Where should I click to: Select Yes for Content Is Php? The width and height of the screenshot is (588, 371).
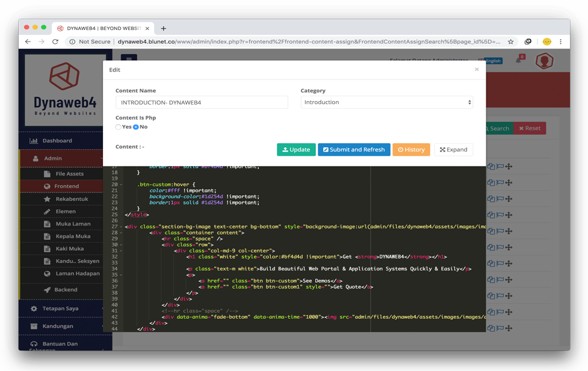tap(118, 127)
